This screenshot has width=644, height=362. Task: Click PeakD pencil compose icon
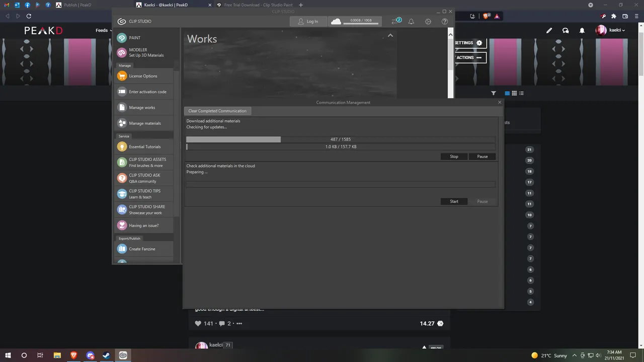(x=549, y=30)
